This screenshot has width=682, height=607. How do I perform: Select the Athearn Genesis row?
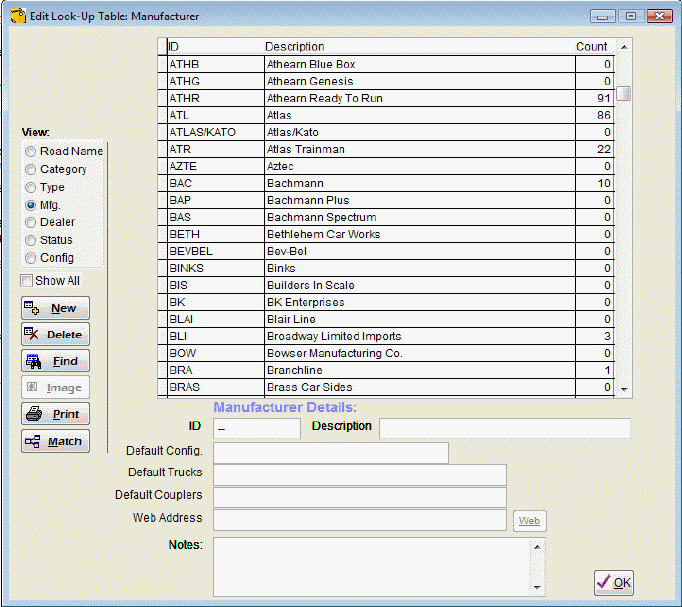386,81
